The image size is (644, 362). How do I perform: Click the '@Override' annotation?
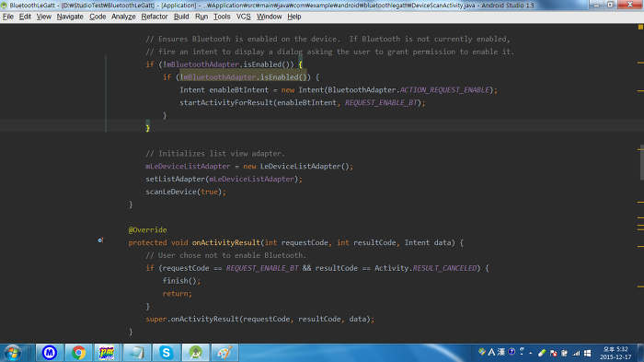pyautogui.click(x=148, y=230)
